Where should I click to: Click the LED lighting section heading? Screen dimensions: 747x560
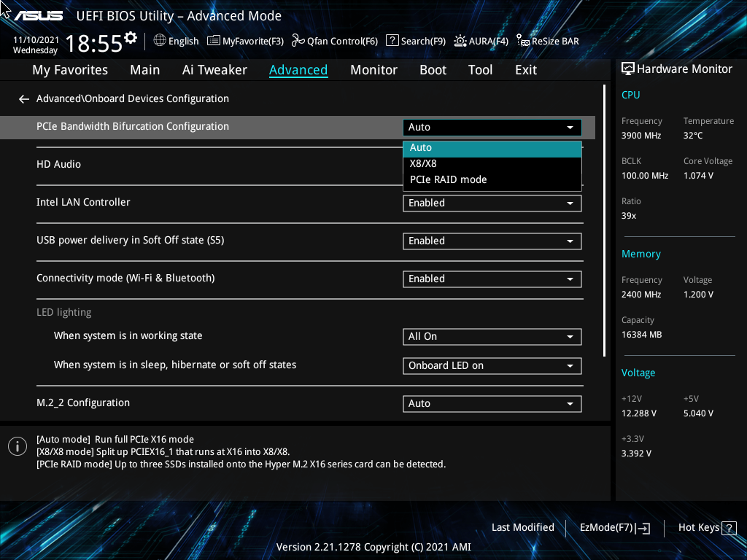tap(64, 312)
